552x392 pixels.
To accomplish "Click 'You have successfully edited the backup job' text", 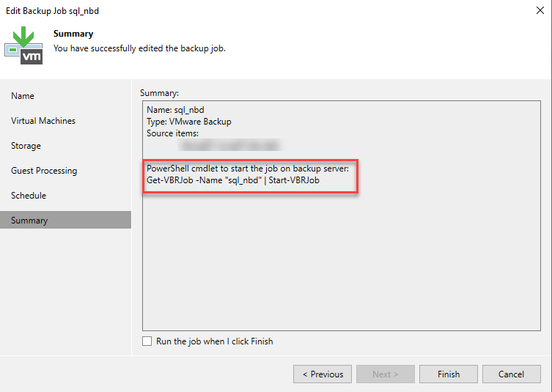I will tap(139, 48).
